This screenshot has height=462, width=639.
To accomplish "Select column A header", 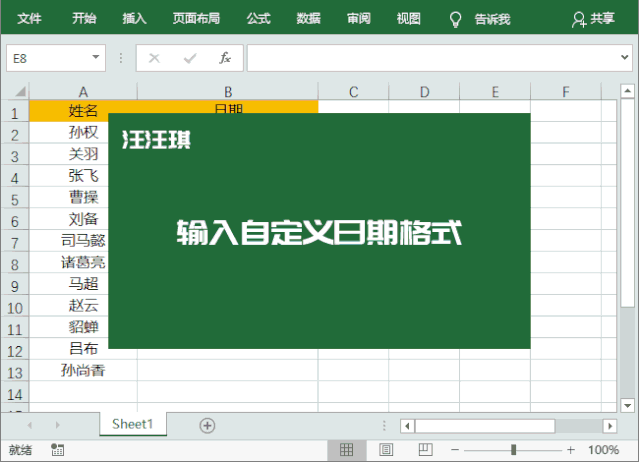I will [83, 92].
